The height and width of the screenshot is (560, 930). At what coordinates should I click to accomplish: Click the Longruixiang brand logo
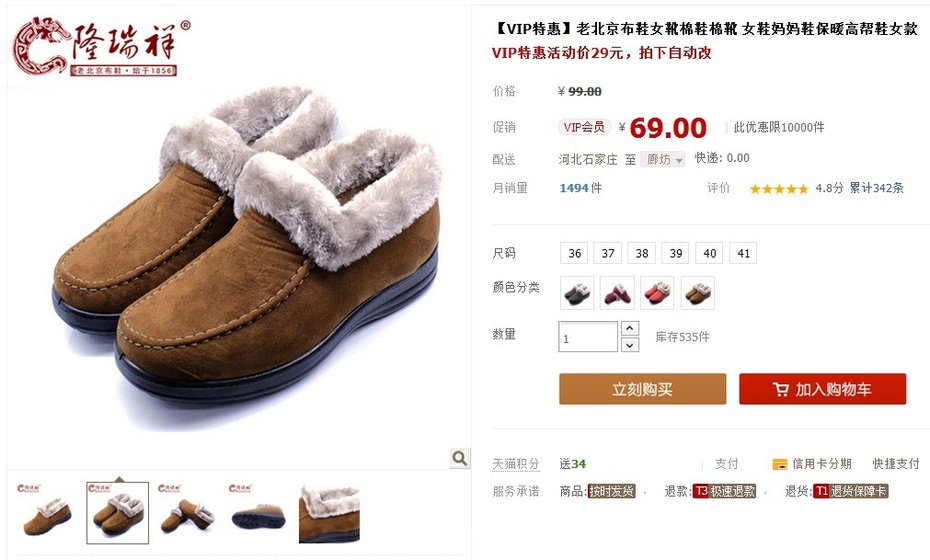[x=101, y=47]
